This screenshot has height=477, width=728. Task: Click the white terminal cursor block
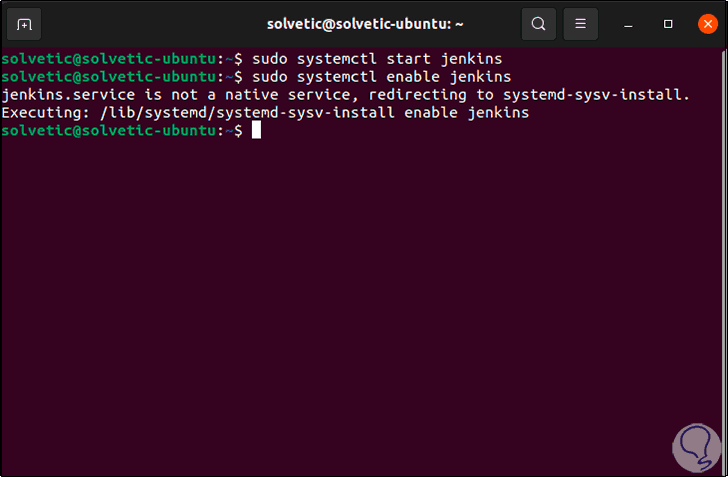256,131
